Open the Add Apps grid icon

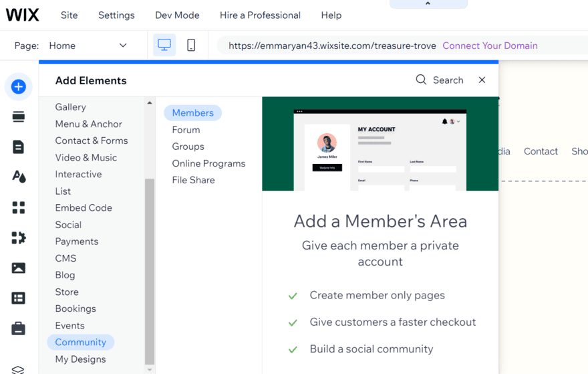pos(19,207)
